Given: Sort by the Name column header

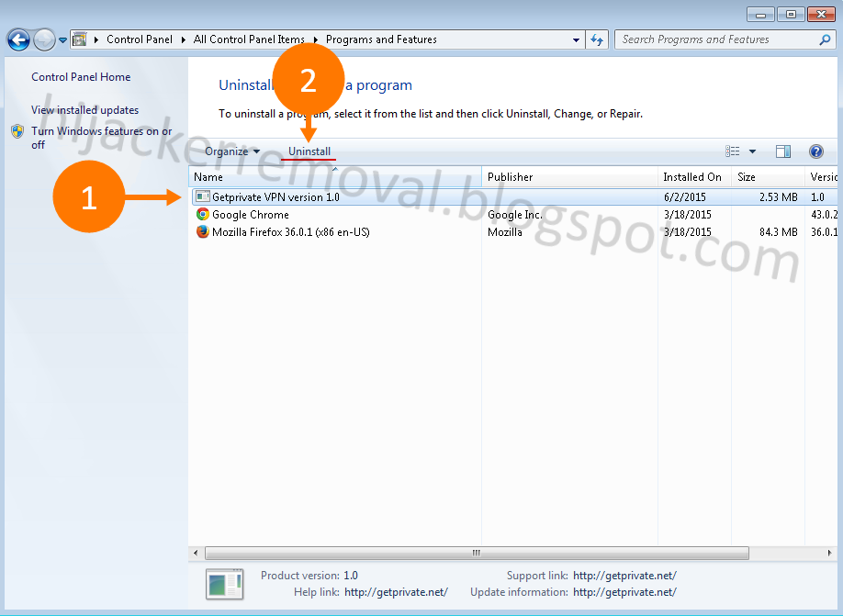Looking at the screenshot, I should 335,177.
